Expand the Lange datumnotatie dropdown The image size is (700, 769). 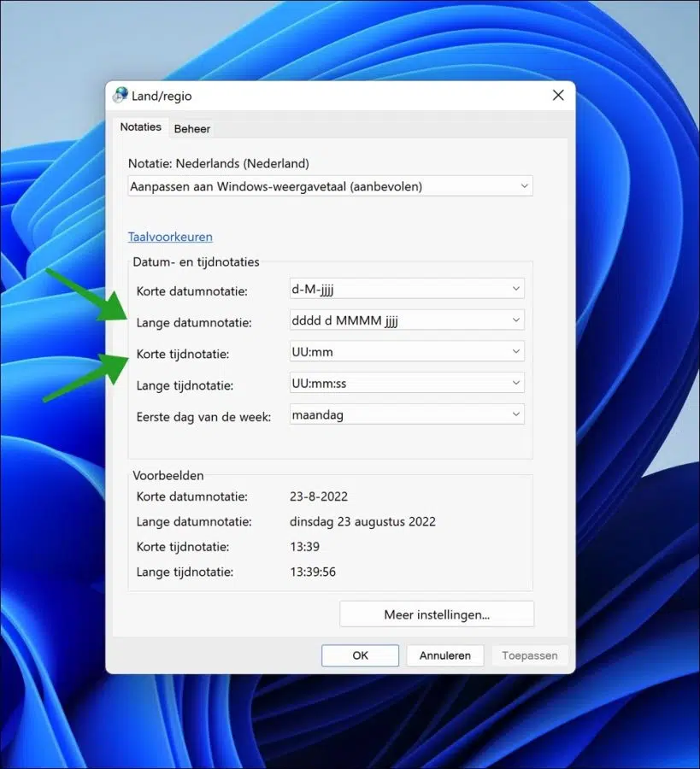[x=407, y=320]
